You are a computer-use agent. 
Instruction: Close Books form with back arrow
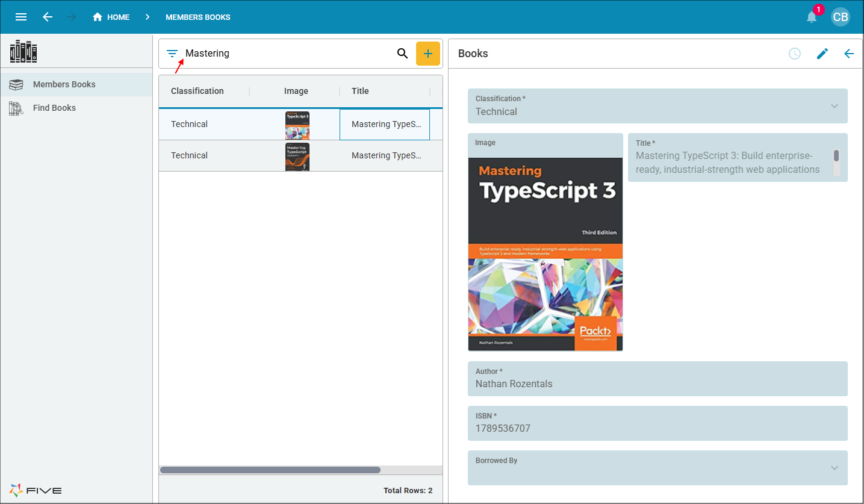[849, 54]
